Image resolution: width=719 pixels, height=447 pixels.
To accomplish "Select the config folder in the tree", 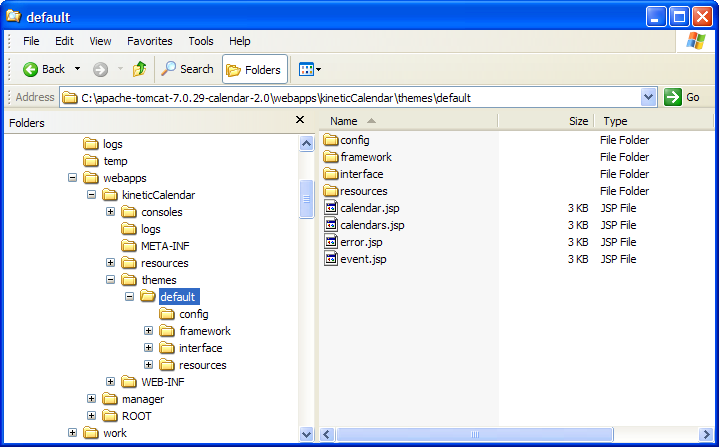I will coord(184,314).
